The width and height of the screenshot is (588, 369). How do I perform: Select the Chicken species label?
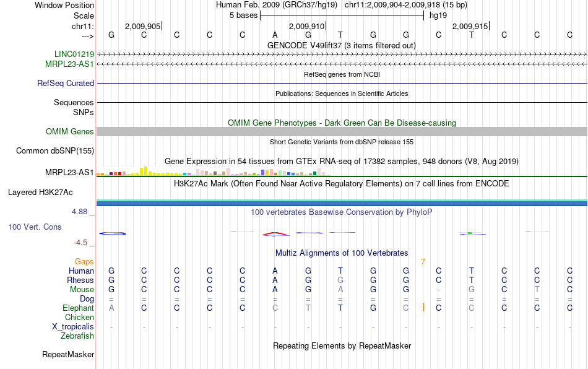click(x=79, y=317)
